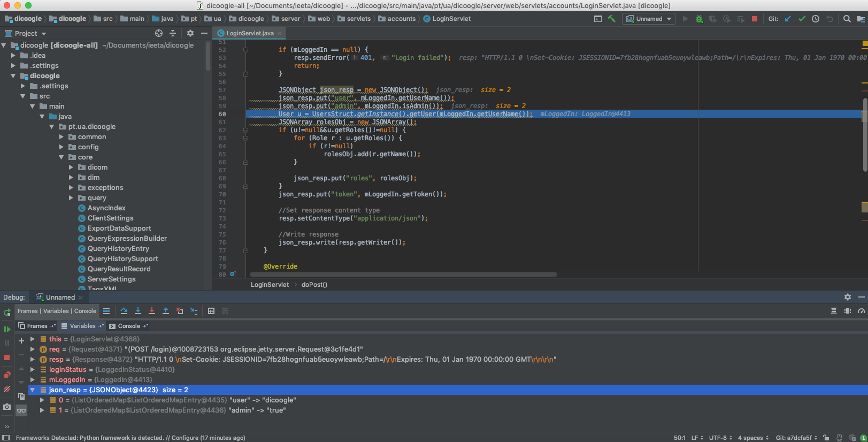Click Step Out blue up arrow

pos(166,311)
